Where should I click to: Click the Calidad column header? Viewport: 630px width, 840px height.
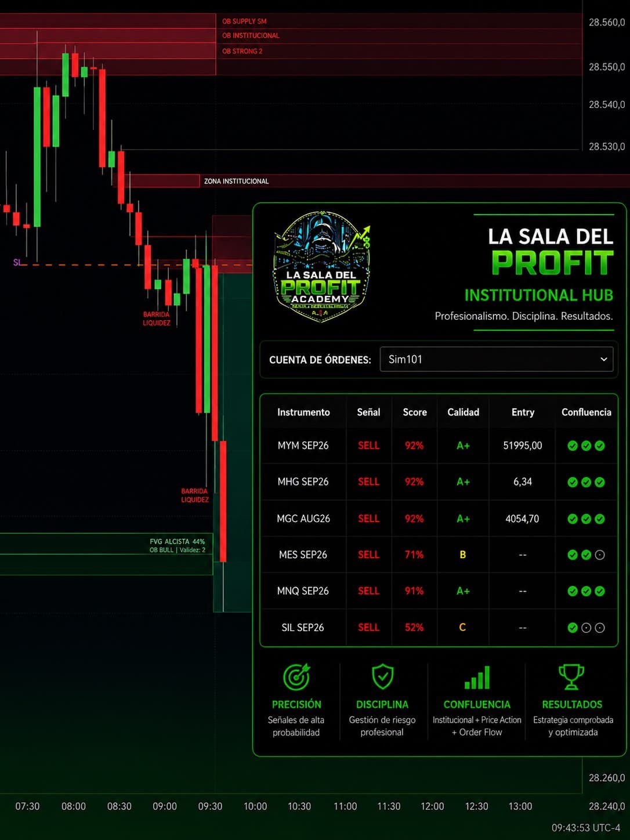tap(463, 412)
